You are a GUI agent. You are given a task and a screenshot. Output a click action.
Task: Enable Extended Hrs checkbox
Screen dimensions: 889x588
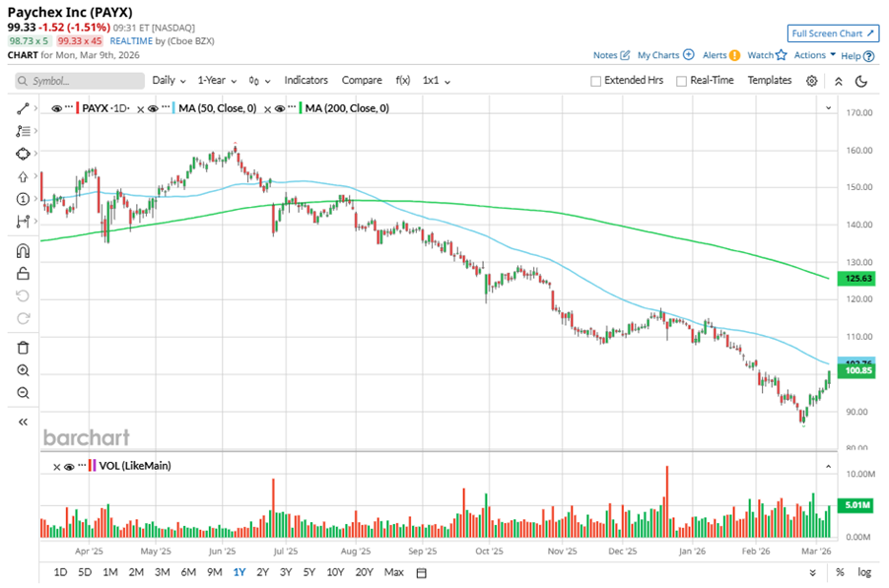[596, 81]
